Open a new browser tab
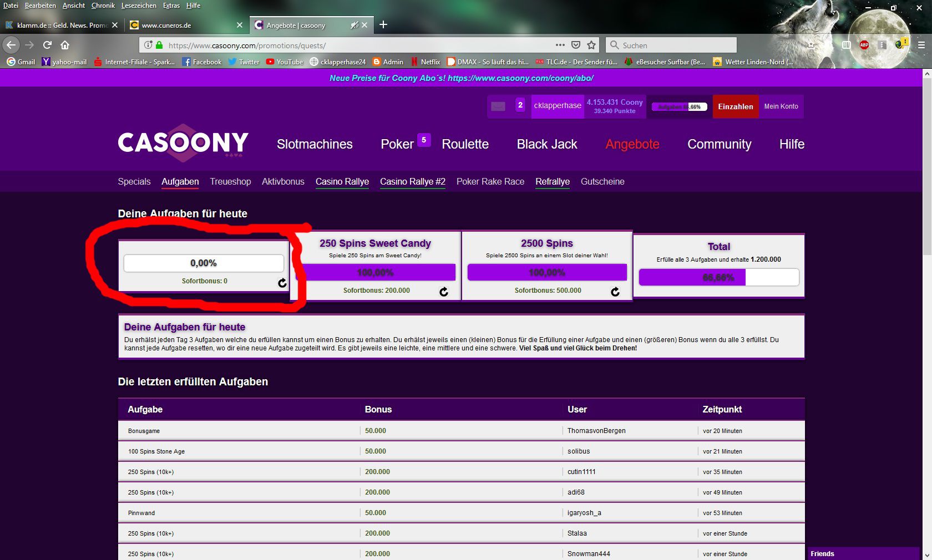This screenshot has width=932, height=560. (x=383, y=24)
